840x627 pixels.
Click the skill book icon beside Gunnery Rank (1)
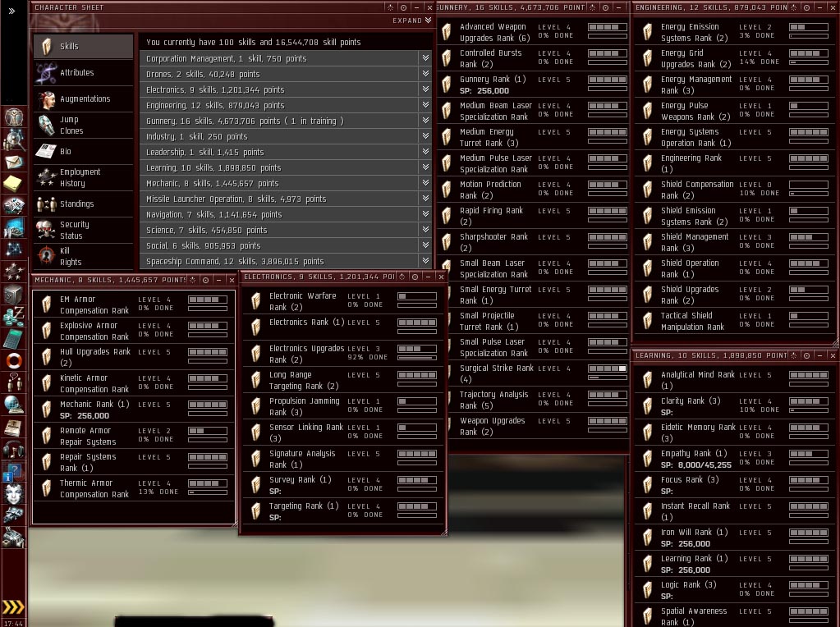point(446,85)
